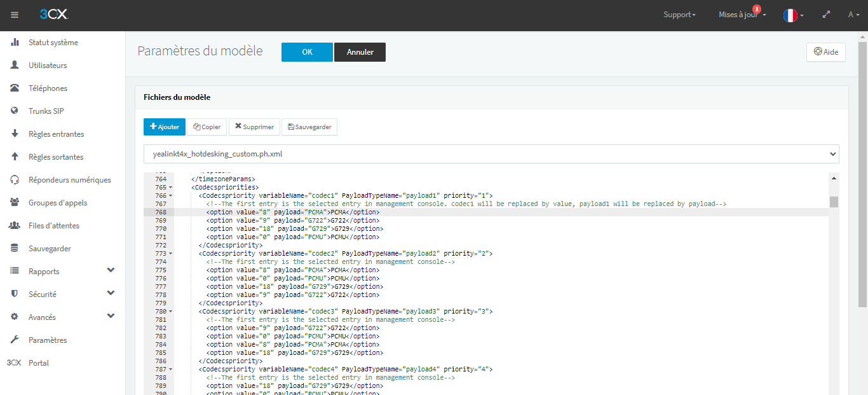868x395 pixels.
Task: Open the Support dropdown menu
Action: click(679, 15)
